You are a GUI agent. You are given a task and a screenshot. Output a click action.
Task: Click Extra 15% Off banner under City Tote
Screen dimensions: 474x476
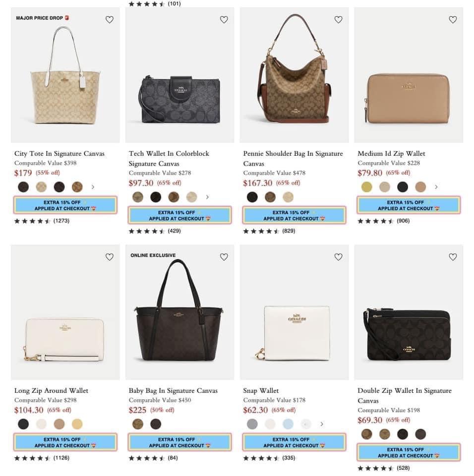click(65, 205)
